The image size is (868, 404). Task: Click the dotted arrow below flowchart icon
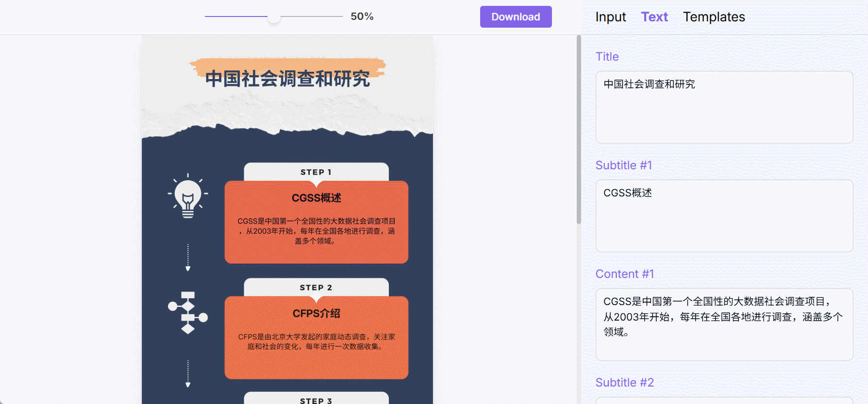(x=188, y=373)
